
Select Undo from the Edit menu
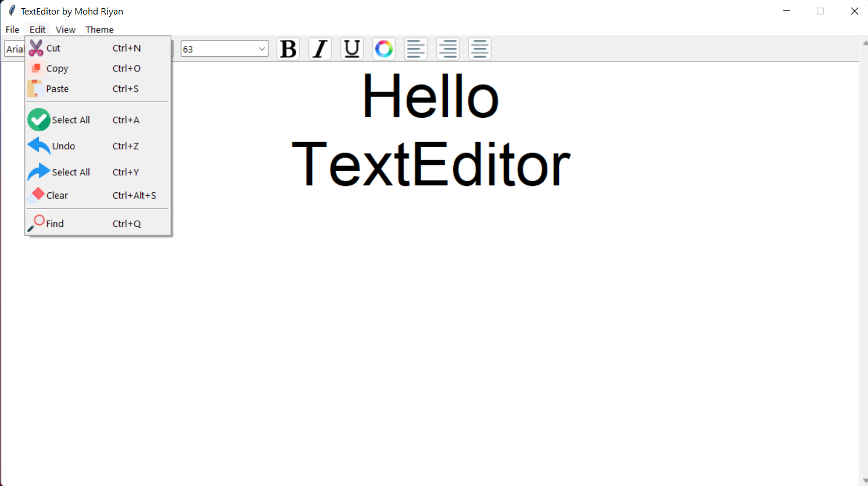(63, 146)
